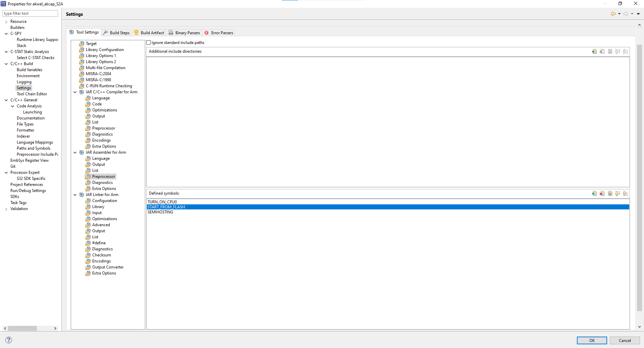Add a new include directory
The image size is (644, 348).
[594, 51]
